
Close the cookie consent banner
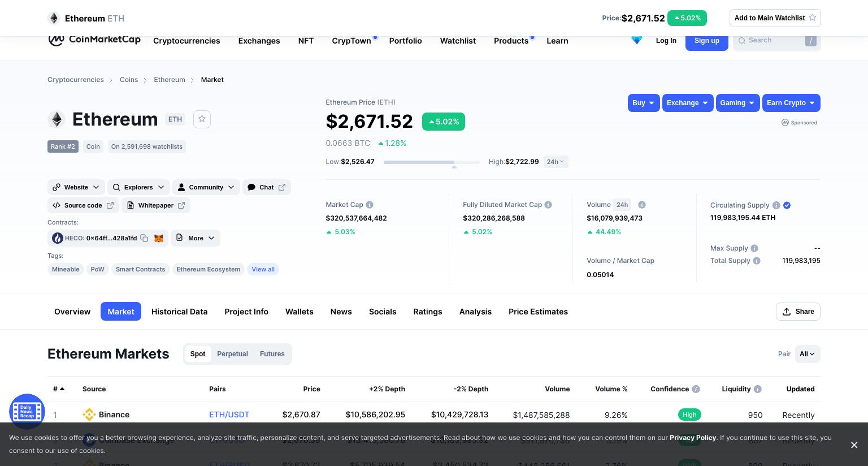pos(854,445)
